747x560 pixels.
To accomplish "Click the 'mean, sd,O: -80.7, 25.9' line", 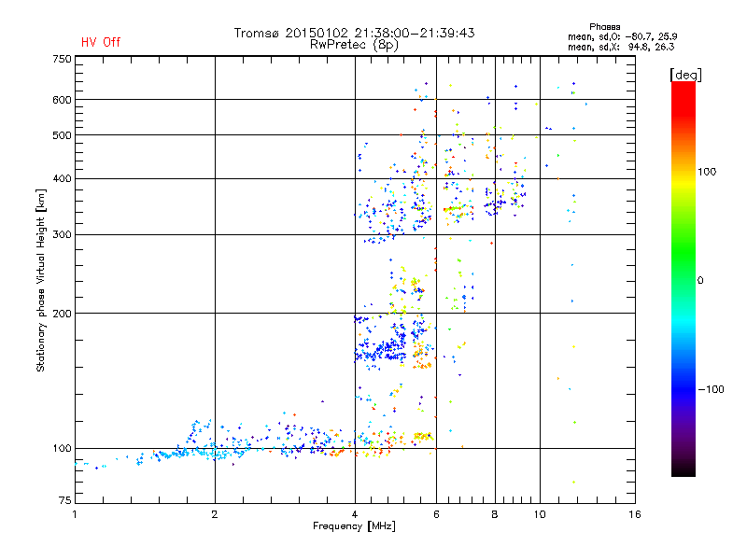I will click(622, 36).
